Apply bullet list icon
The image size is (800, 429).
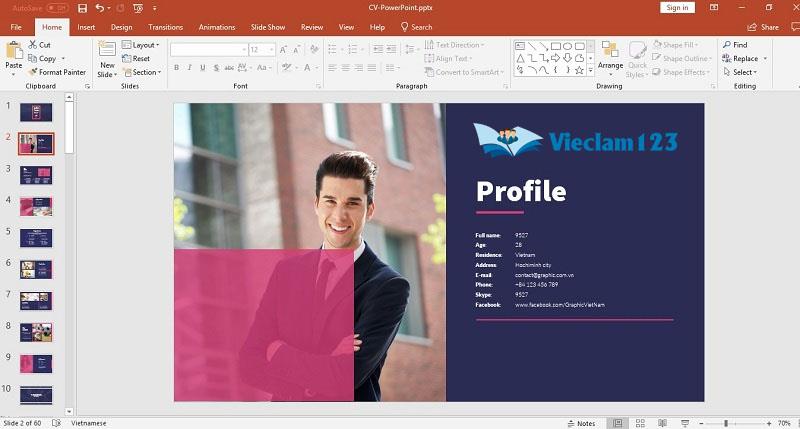point(332,49)
